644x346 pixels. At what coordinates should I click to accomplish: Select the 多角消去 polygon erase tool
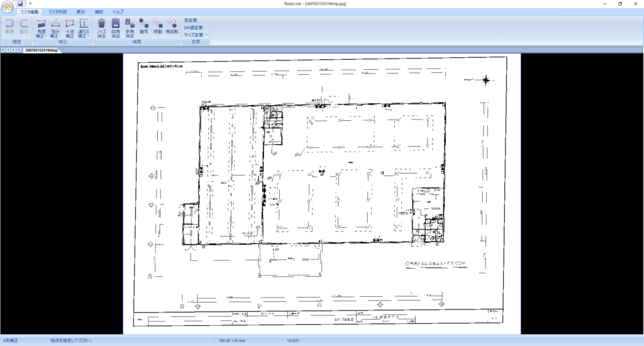(130, 28)
